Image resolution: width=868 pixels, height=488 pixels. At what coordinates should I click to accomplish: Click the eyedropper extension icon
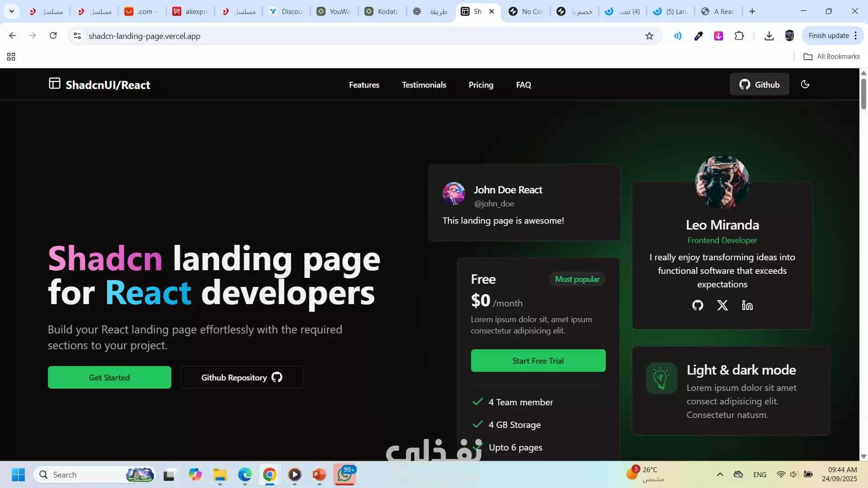[698, 36]
